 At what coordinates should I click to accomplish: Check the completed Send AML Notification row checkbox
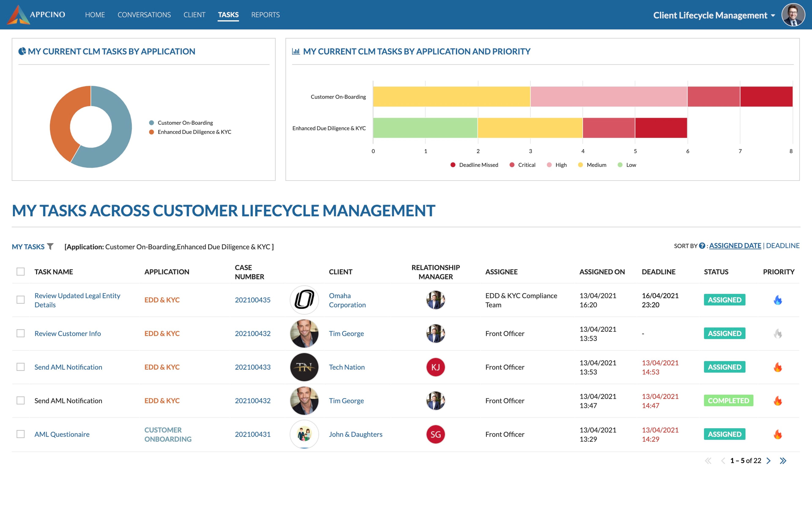[x=21, y=400]
